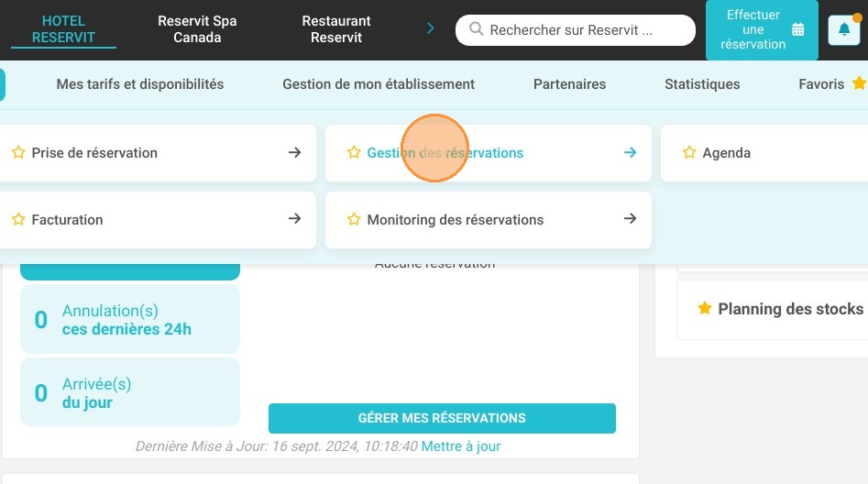The image size is (868, 484).
Task: Select the HOTEL RESERVIT tab
Action: (x=63, y=29)
